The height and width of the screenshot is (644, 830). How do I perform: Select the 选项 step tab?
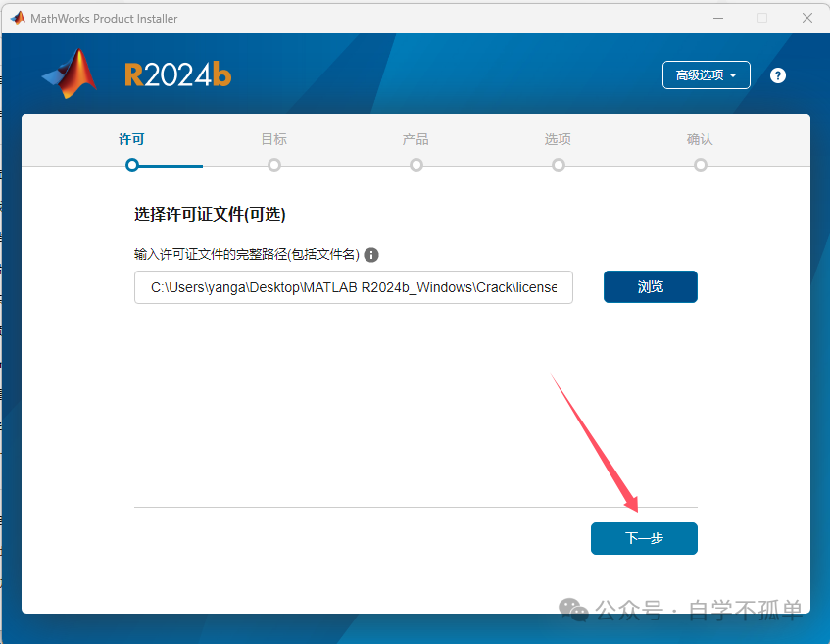558,139
